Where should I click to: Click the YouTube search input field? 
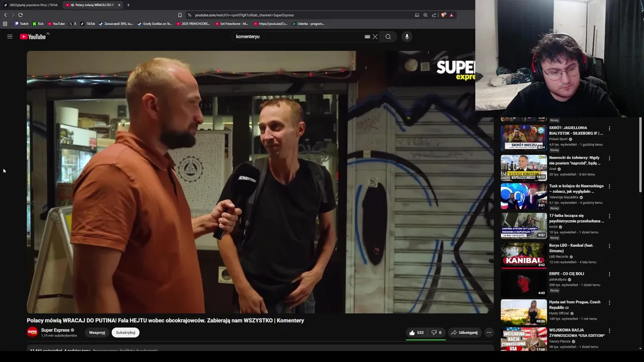click(297, 37)
